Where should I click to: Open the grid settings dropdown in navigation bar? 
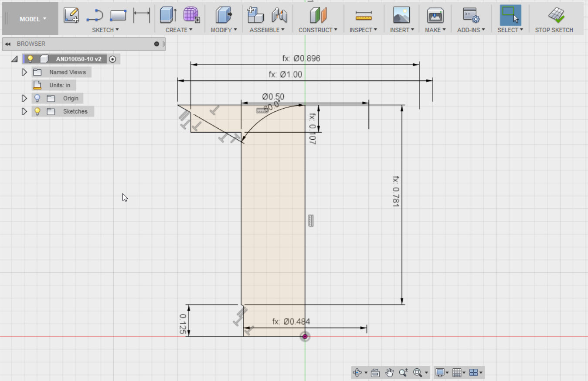point(464,373)
